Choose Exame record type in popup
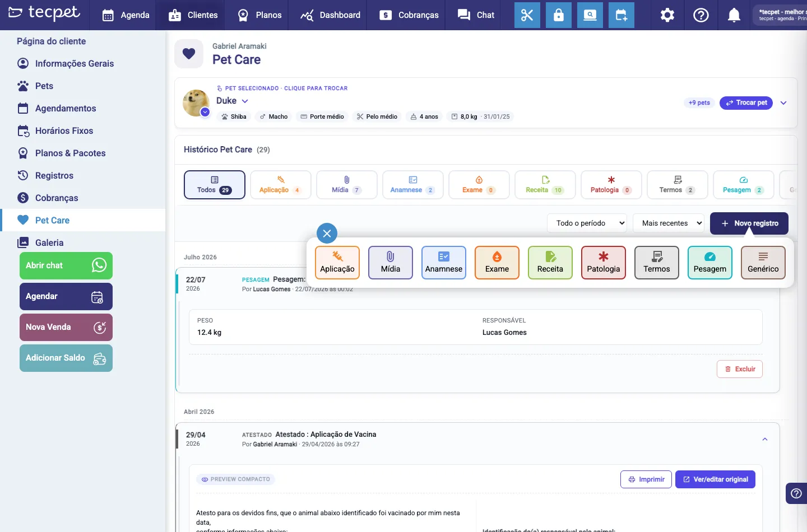807x532 pixels. (x=497, y=263)
